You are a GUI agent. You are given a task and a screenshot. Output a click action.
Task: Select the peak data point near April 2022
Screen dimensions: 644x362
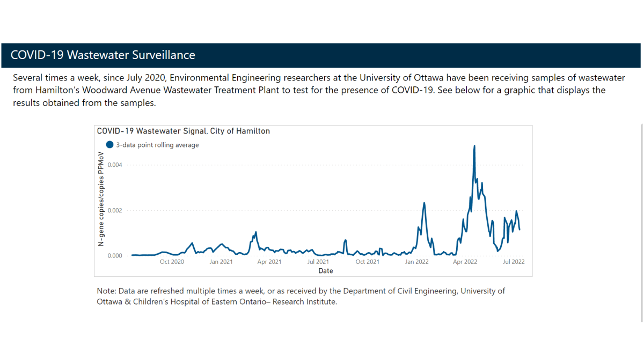tap(474, 146)
